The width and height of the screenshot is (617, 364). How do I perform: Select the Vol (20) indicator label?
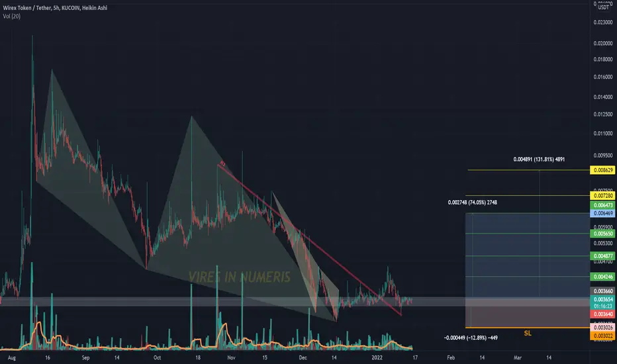tap(11, 16)
